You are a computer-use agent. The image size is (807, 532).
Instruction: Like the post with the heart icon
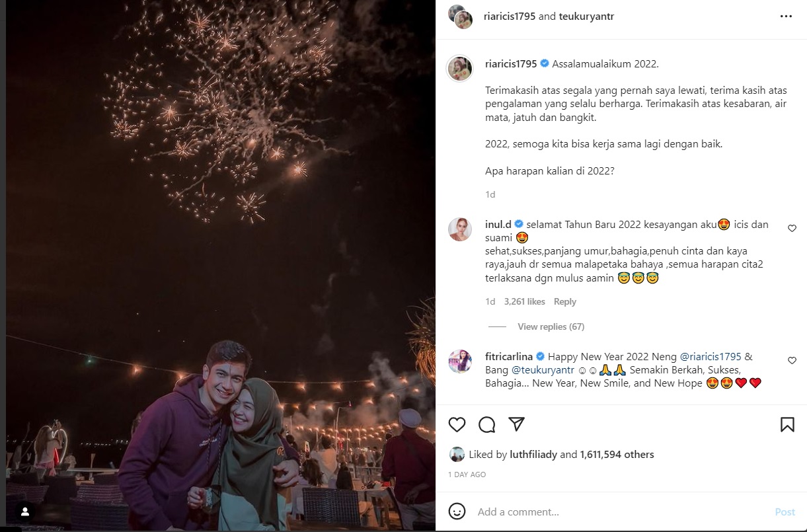pos(457,424)
